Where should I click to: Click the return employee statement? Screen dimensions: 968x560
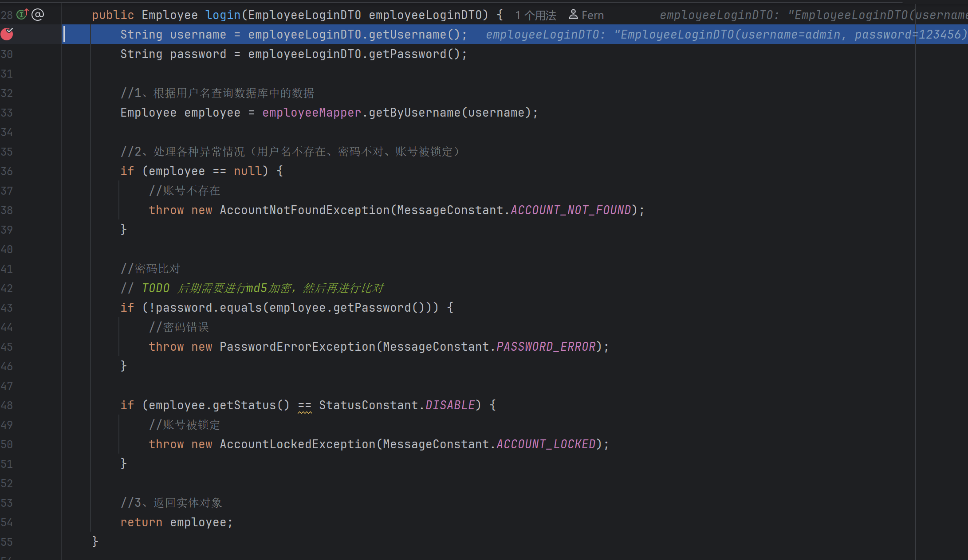[x=176, y=522]
